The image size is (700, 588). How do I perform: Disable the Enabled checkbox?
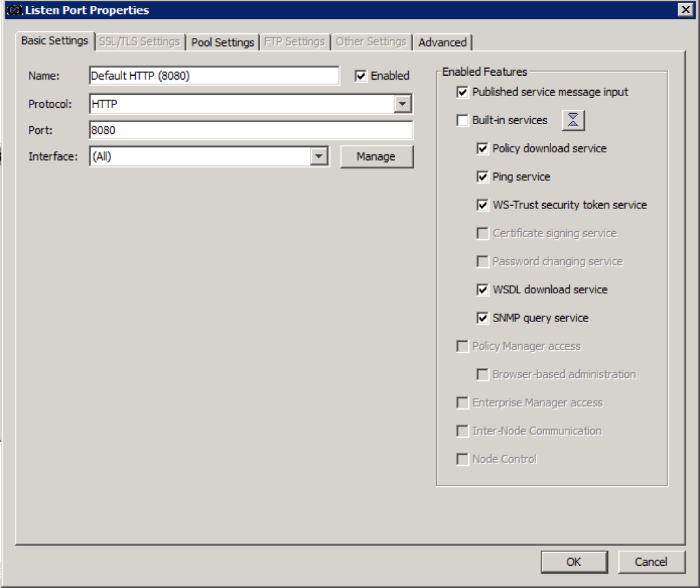[361, 75]
